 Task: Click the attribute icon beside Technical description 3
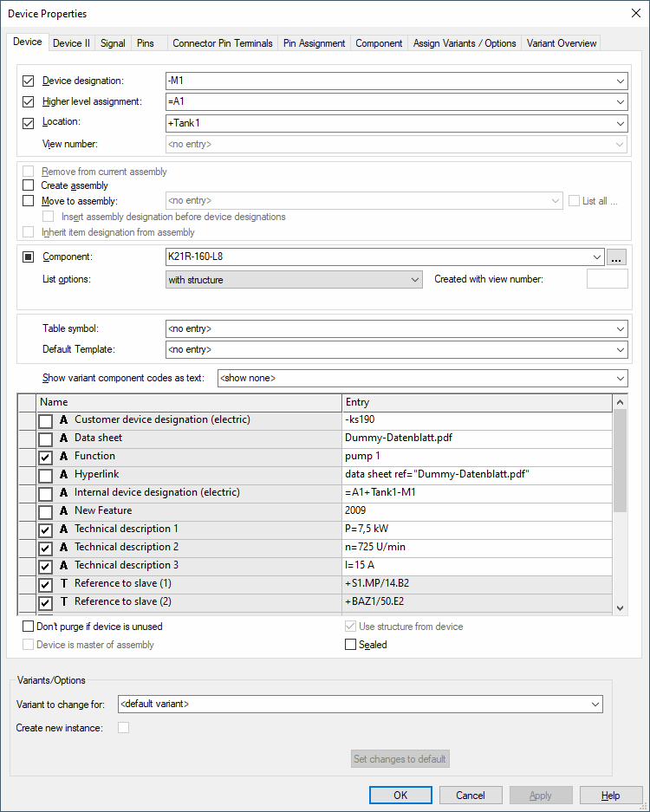pos(64,566)
